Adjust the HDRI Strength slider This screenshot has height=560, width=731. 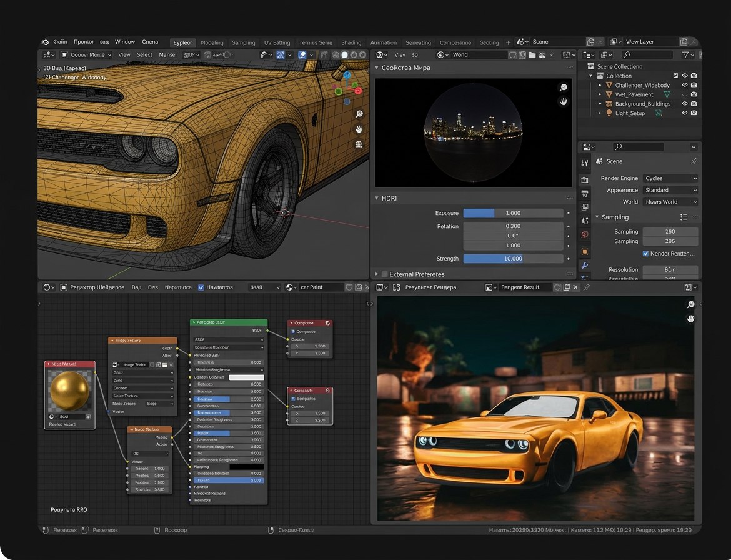point(513,259)
